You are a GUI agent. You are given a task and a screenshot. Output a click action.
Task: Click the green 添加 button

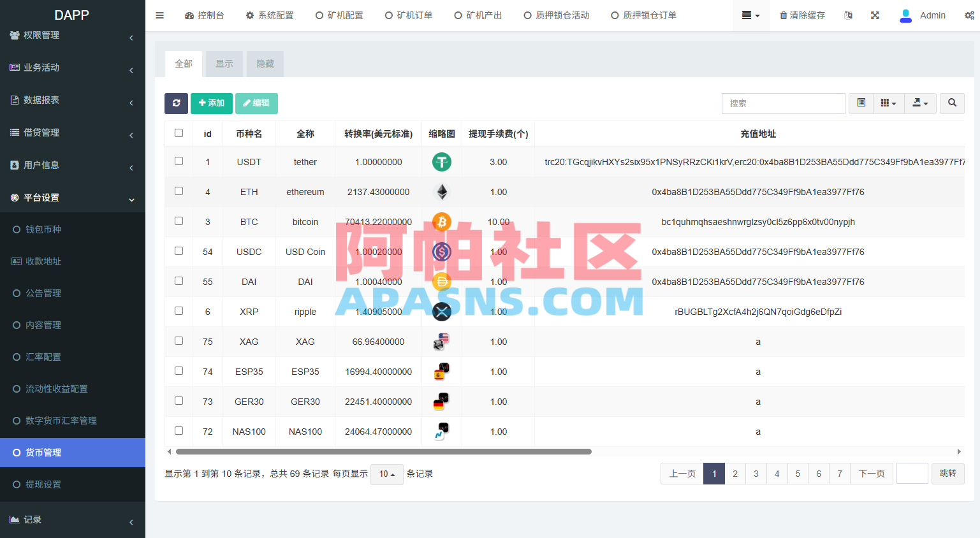point(212,103)
